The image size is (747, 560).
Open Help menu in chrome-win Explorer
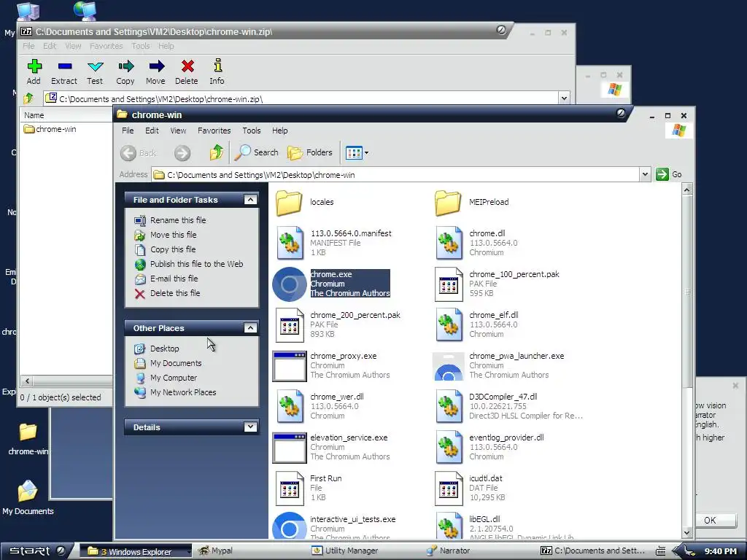tap(279, 131)
